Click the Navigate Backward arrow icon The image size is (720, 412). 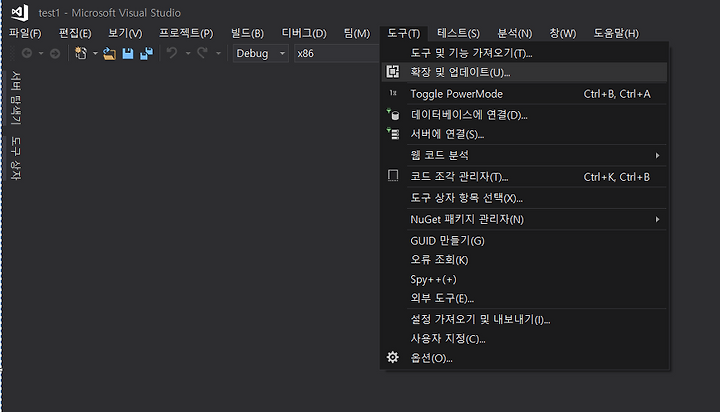click(27, 53)
